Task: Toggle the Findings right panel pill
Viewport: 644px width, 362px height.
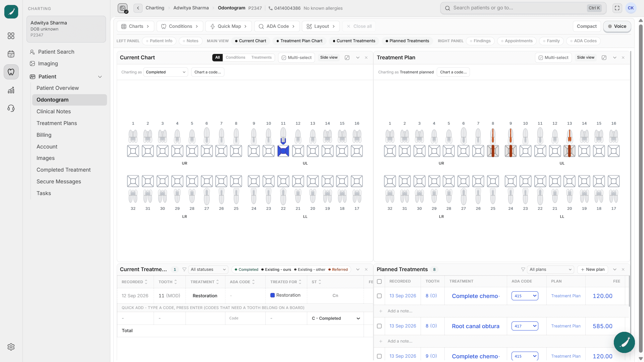Action: point(480,41)
